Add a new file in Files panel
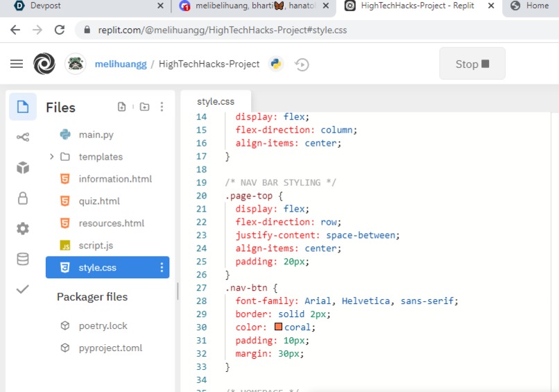 click(121, 107)
